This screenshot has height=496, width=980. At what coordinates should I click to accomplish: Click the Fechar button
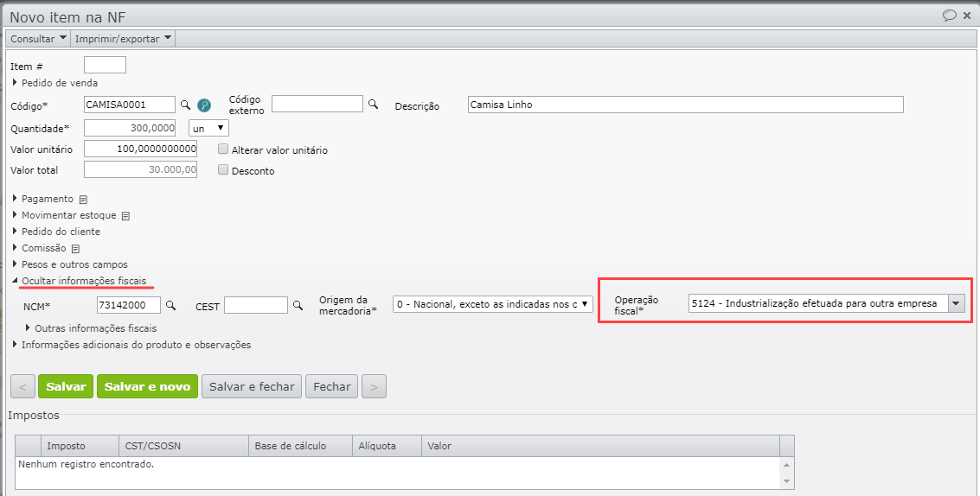332,386
